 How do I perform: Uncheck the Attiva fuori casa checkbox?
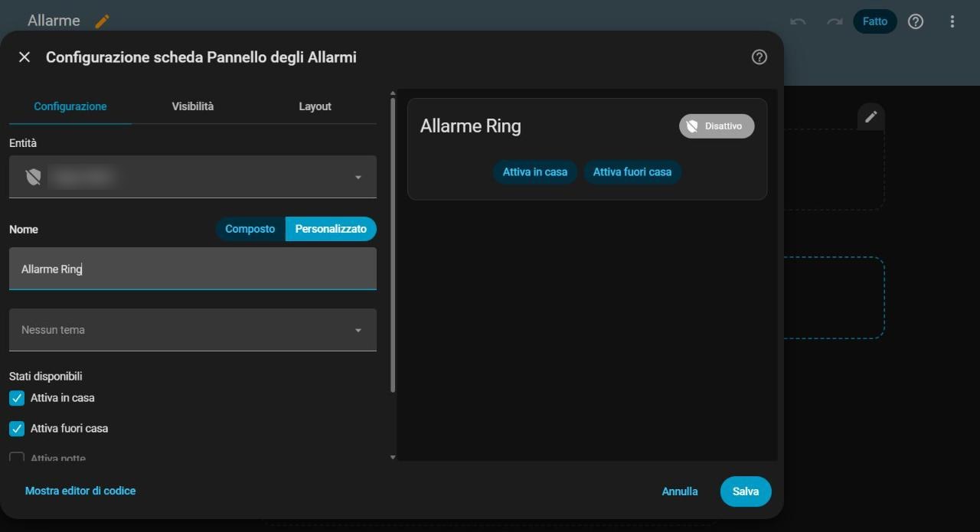(17, 429)
